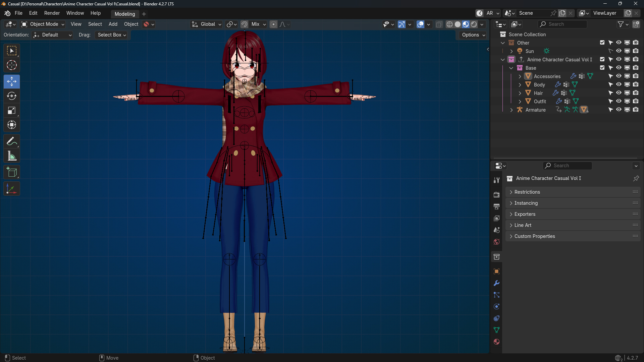Select the Move tool
The width and height of the screenshot is (644, 362).
[12, 81]
